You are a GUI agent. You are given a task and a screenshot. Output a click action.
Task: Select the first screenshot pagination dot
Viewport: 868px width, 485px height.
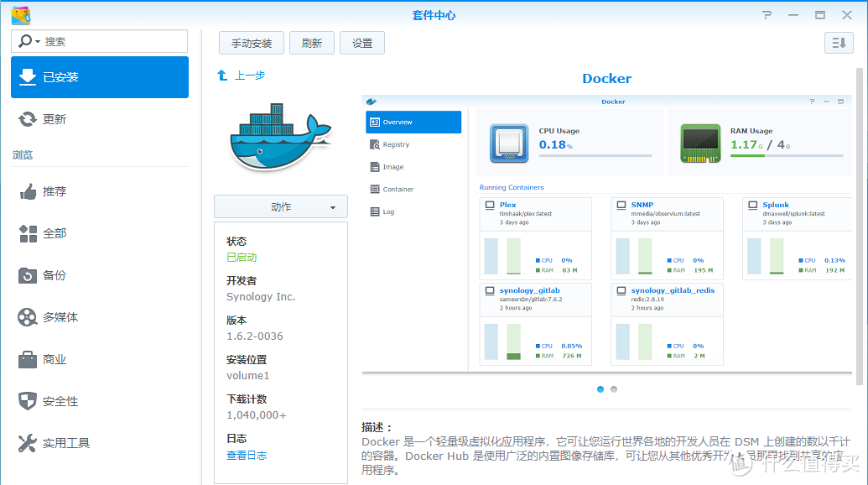pyautogui.click(x=600, y=389)
